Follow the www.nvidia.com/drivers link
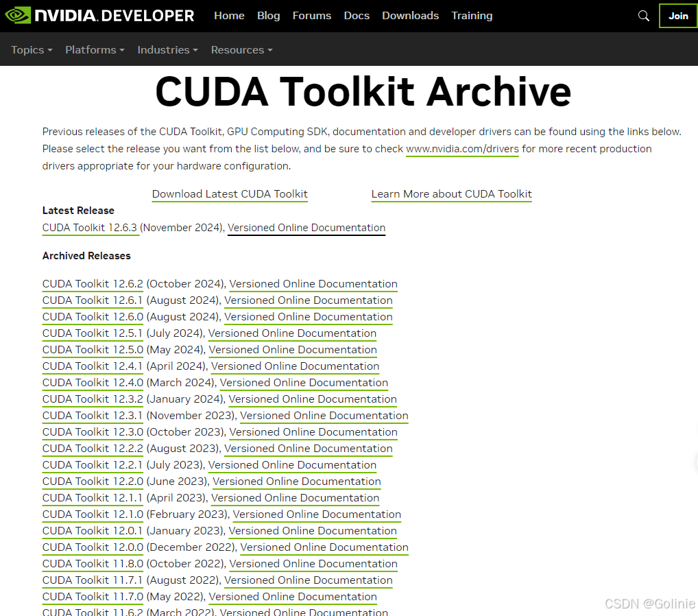Viewport: 698px width, 616px height. [463, 149]
